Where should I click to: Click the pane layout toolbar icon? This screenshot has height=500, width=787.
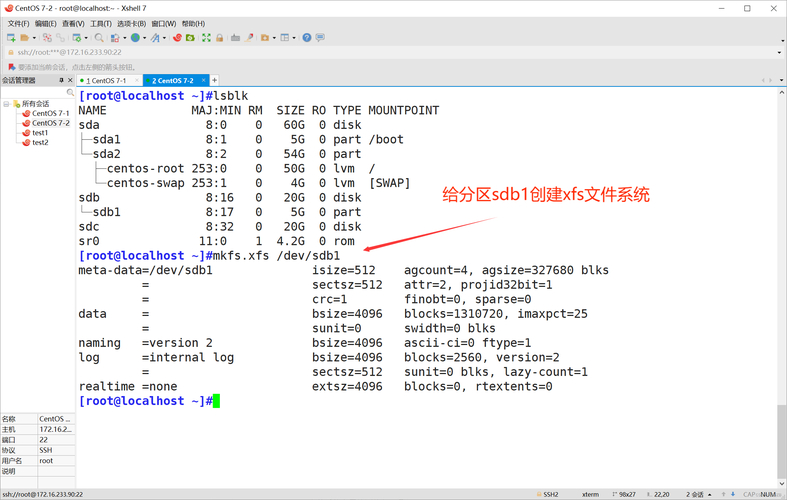click(x=285, y=38)
